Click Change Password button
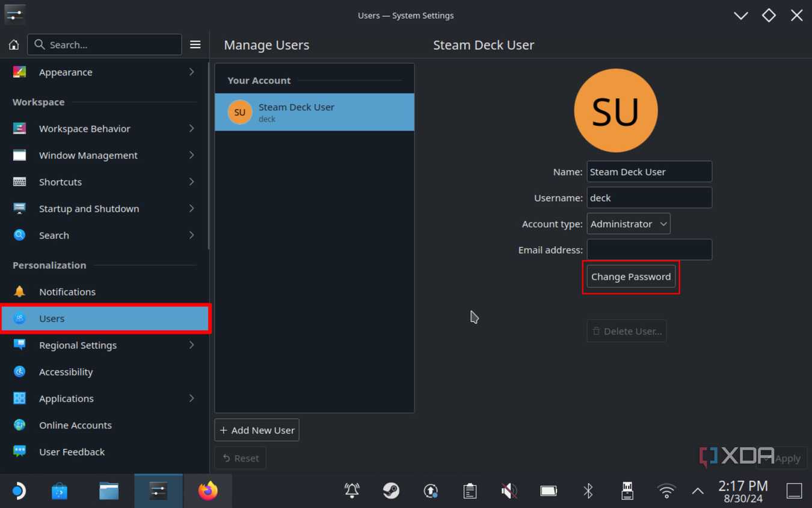Viewport: 812px width, 508px height. [x=631, y=277]
